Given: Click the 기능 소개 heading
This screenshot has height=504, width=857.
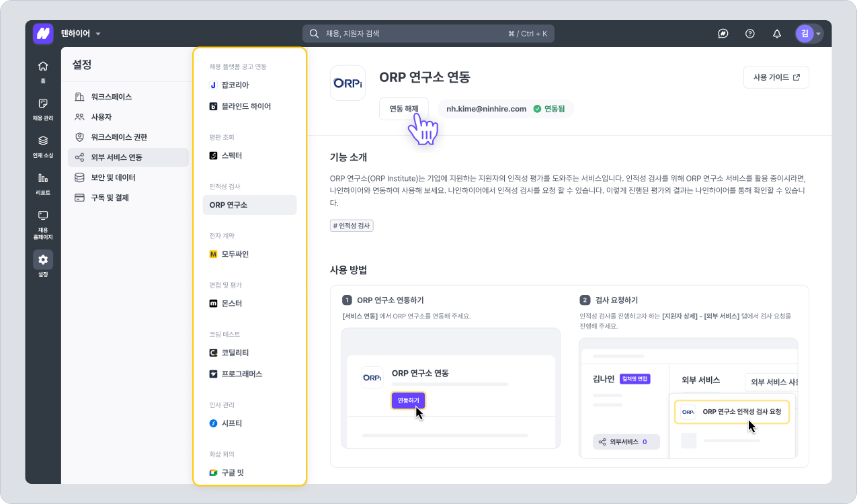Looking at the screenshot, I should coord(348,157).
